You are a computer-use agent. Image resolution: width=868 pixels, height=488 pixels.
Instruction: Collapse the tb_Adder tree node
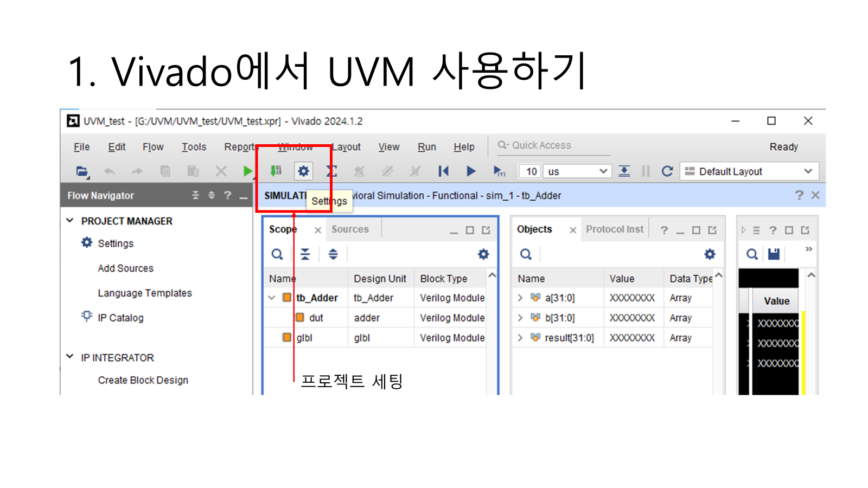pyautogui.click(x=272, y=298)
